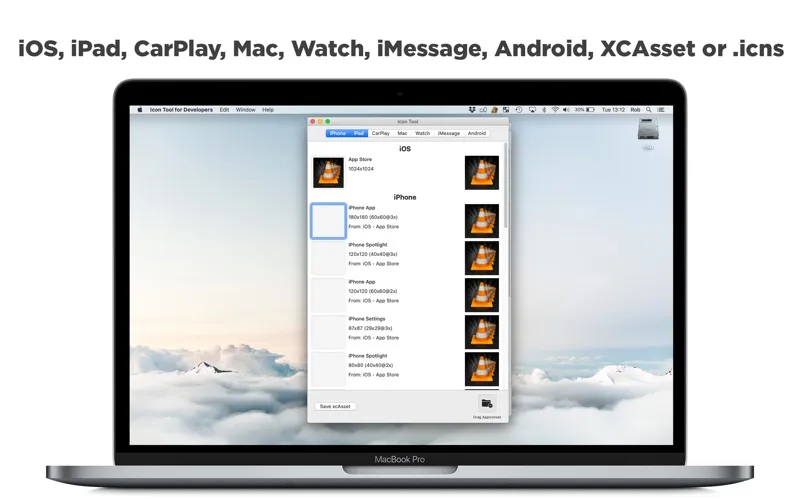Click the battery 30% text
Viewport: 800px width, 500px height.
(580, 110)
